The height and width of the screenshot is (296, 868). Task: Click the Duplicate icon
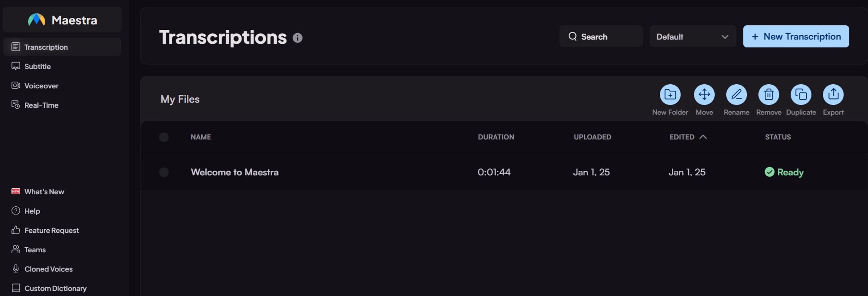[x=801, y=95]
